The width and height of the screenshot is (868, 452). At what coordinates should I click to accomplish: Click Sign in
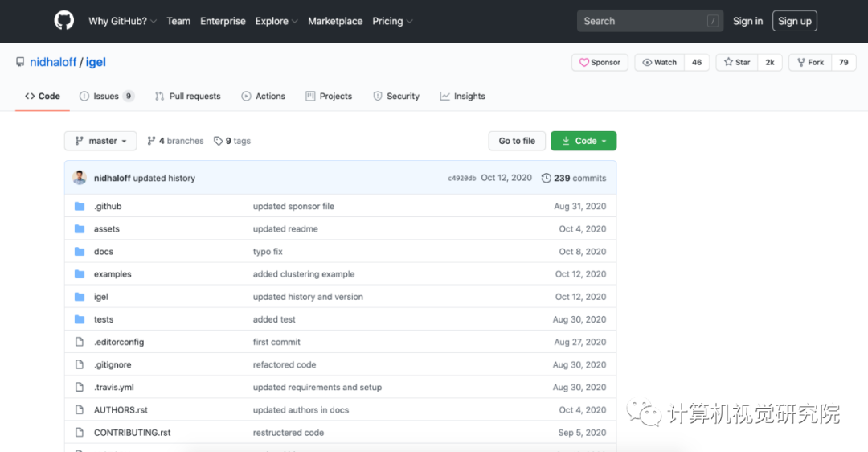pos(748,21)
